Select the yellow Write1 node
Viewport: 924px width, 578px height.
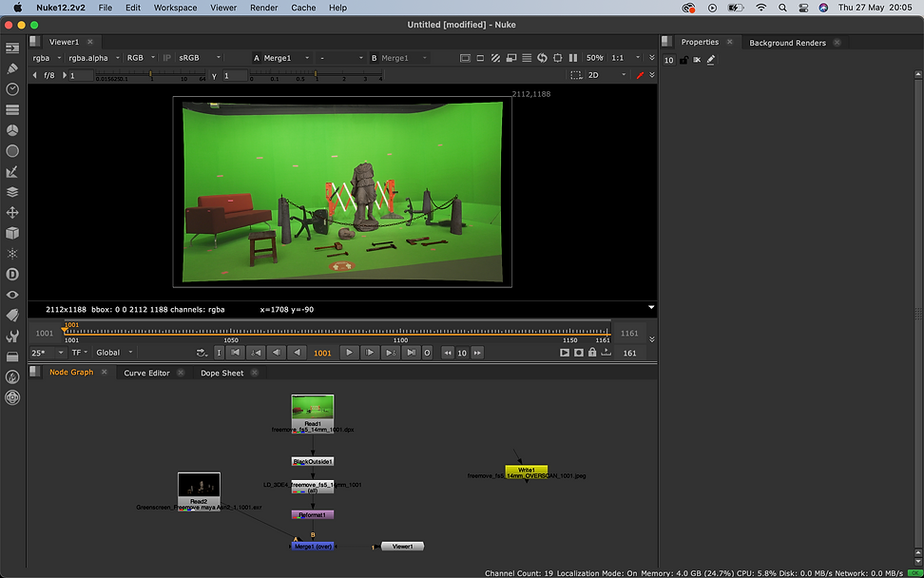click(x=527, y=470)
